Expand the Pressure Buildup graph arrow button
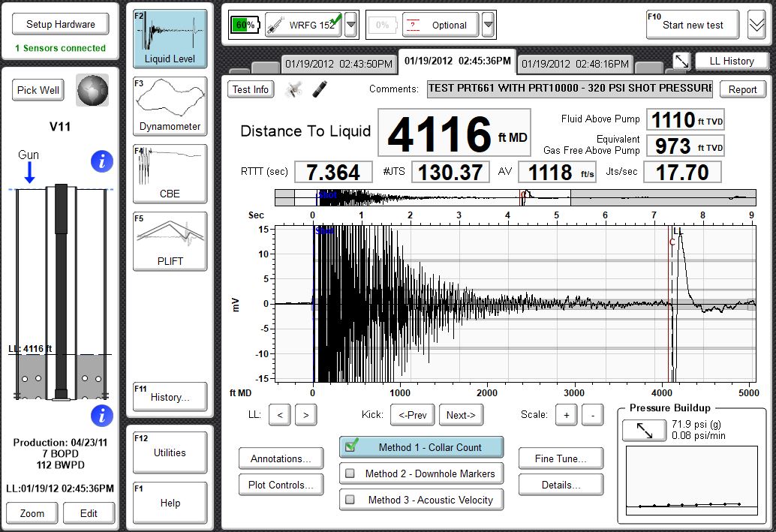776x532 pixels. tap(643, 430)
